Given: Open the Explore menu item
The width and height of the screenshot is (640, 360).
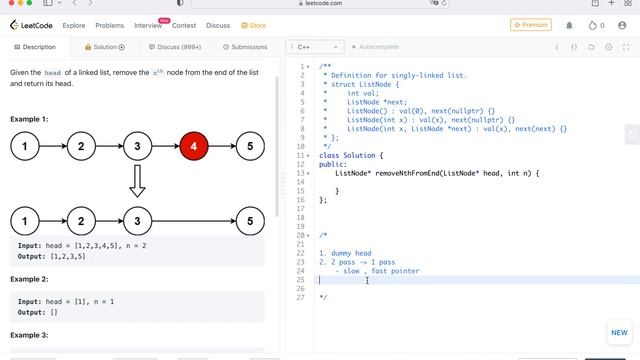Looking at the screenshot, I should [74, 25].
